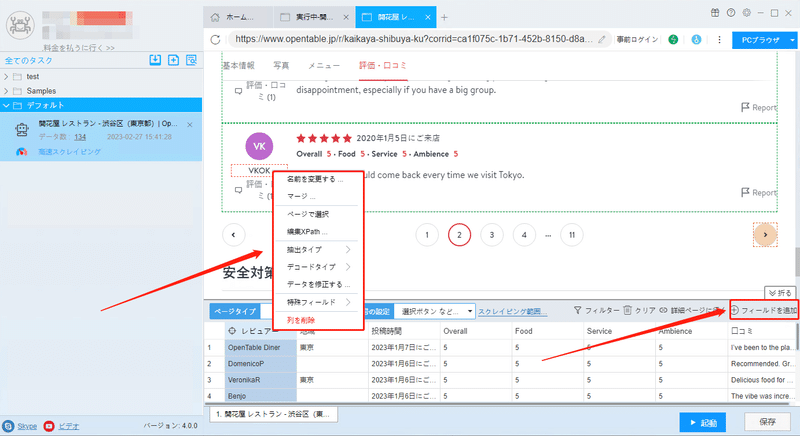Click the import task icon

155,60
